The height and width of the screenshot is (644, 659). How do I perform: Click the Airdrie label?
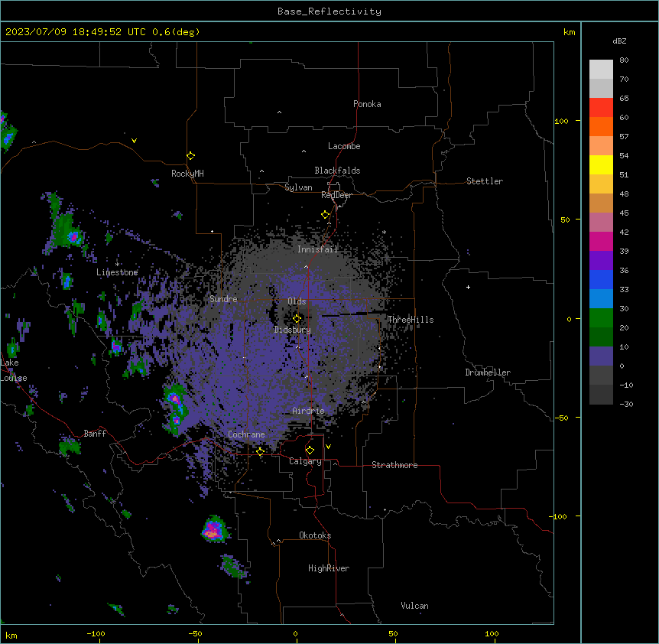pyautogui.click(x=308, y=411)
